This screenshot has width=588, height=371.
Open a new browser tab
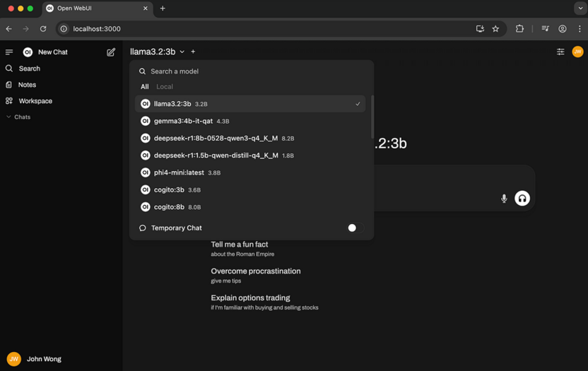(163, 8)
